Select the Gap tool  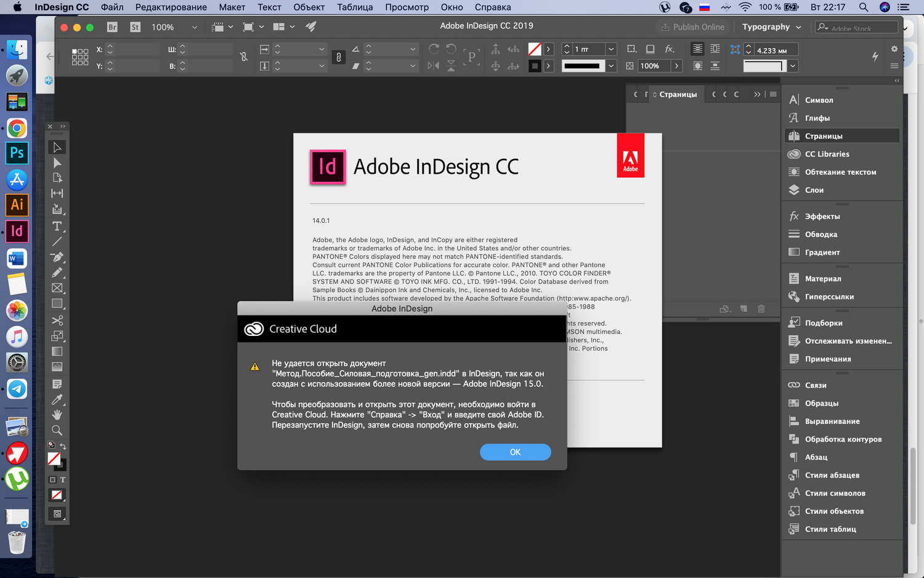(57, 193)
